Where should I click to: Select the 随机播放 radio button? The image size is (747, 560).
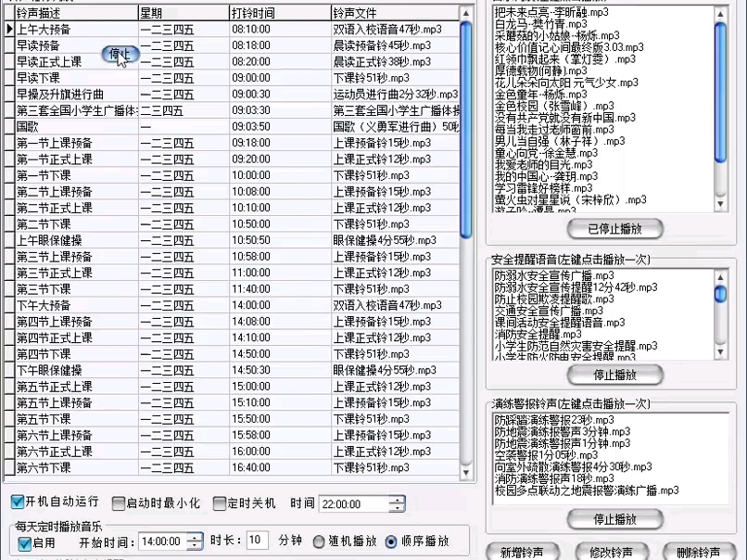click(319, 541)
